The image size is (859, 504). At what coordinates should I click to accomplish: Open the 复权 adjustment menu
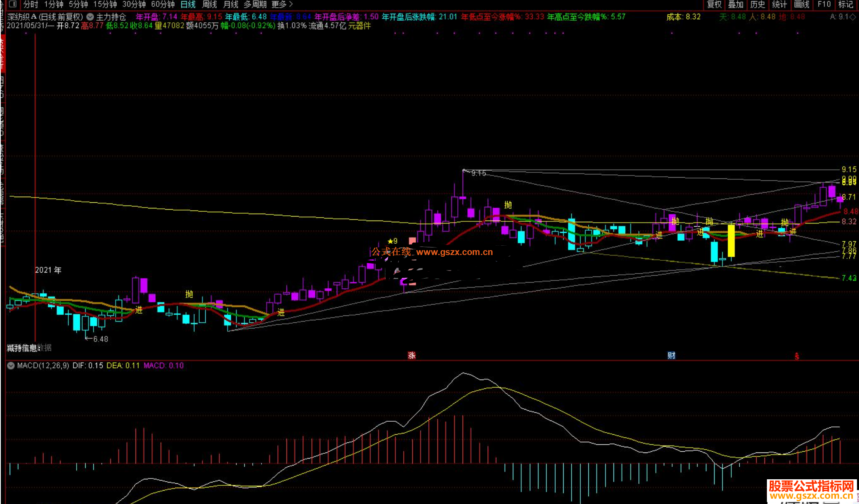[x=714, y=4]
